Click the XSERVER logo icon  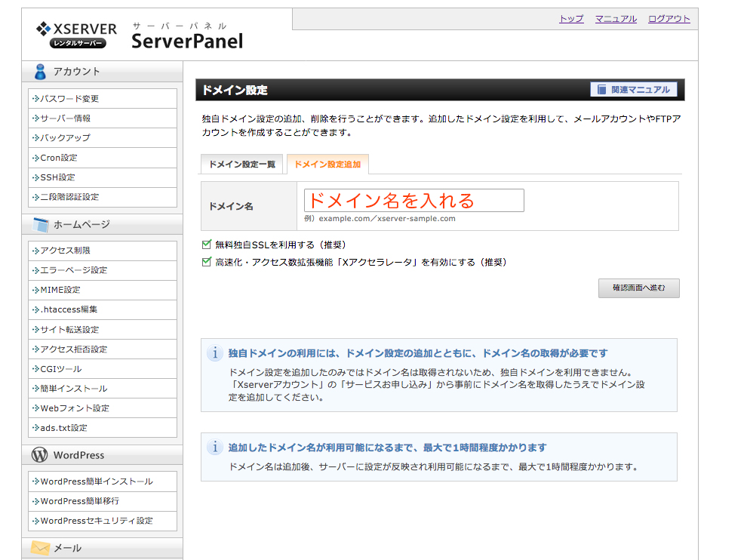tap(43, 29)
